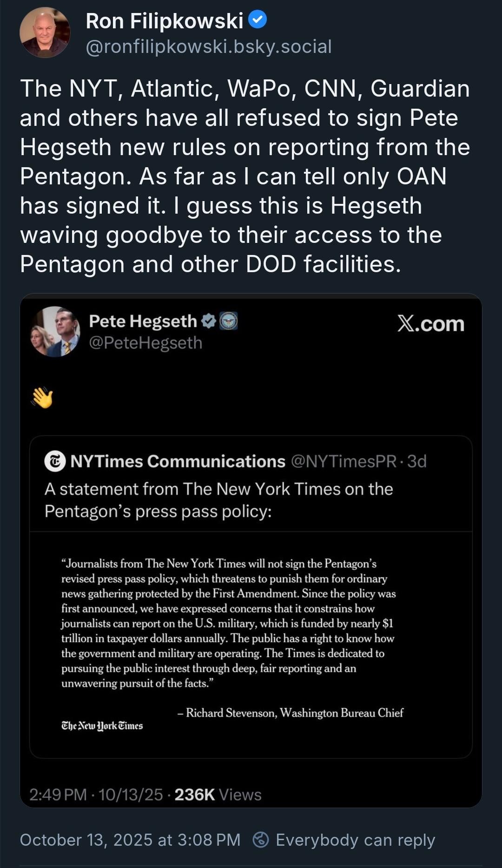Click the 236K Views count
Image resolution: width=502 pixels, height=868 pixels.
coord(218,795)
